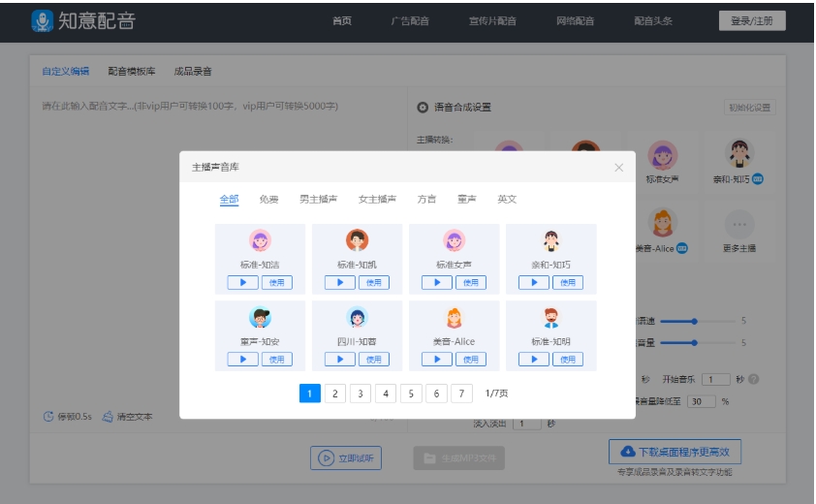
Task: Go to page 1 of voices
Action: coord(310,394)
